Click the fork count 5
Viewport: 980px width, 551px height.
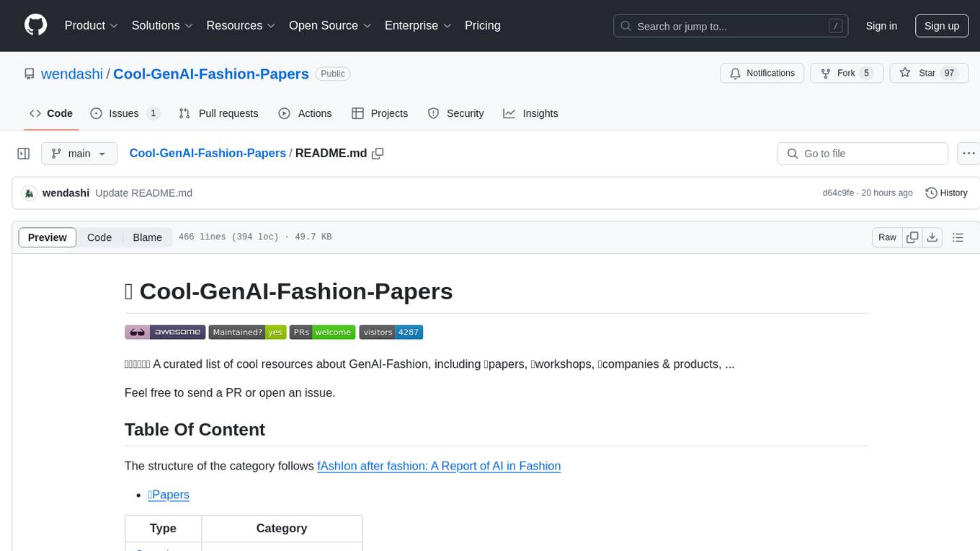pyautogui.click(x=867, y=73)
